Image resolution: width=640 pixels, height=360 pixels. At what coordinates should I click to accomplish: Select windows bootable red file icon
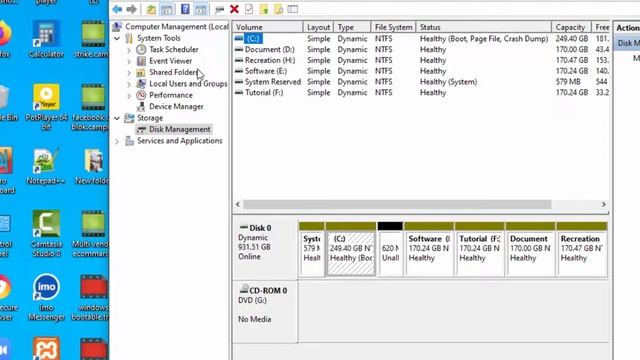(x=91, y=298)
